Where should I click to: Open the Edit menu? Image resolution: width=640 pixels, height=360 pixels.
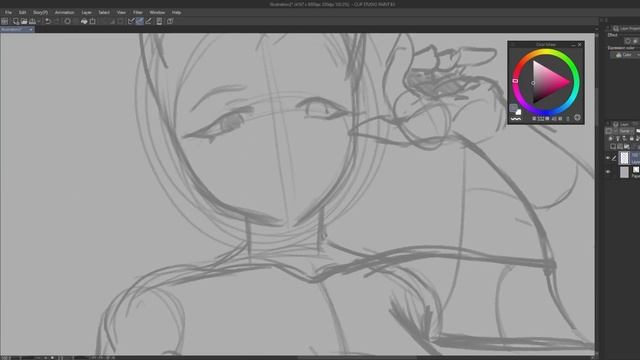(22, 13)
